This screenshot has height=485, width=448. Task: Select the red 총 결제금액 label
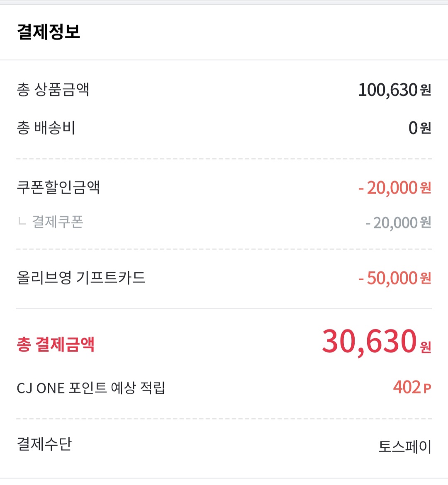[56, 344]
